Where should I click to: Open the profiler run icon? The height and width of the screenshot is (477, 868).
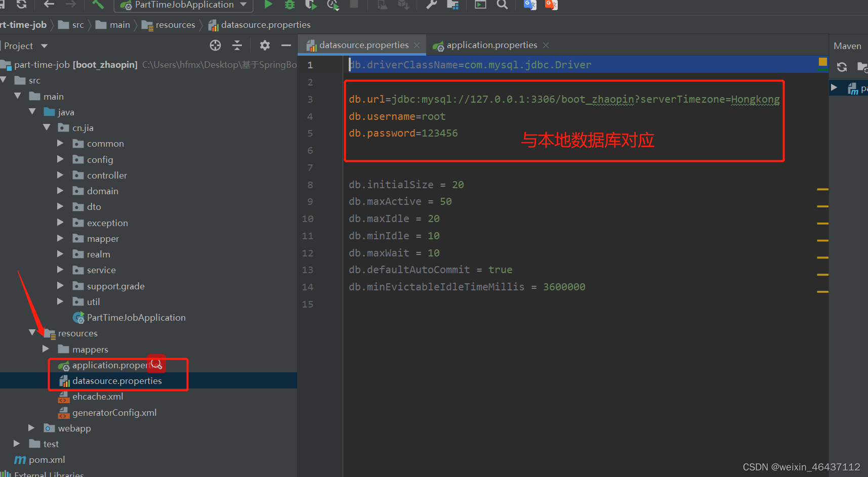click(333, 5)
